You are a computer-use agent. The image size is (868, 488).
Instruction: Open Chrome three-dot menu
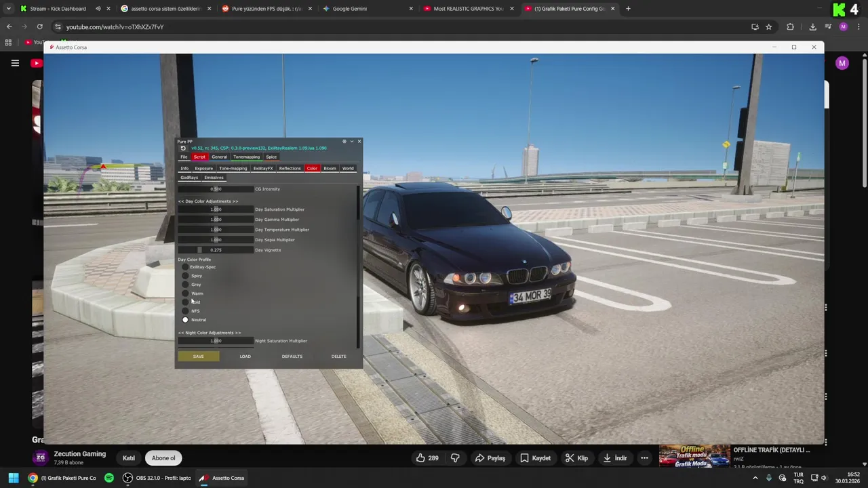click(x=859, y=27)
